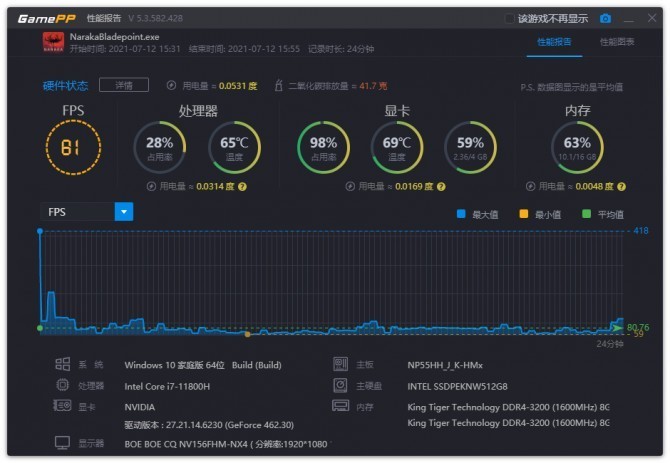
Task: Click the version V 5.3.582.428 text
Action: pyautogui.click(x=156, y=18)
